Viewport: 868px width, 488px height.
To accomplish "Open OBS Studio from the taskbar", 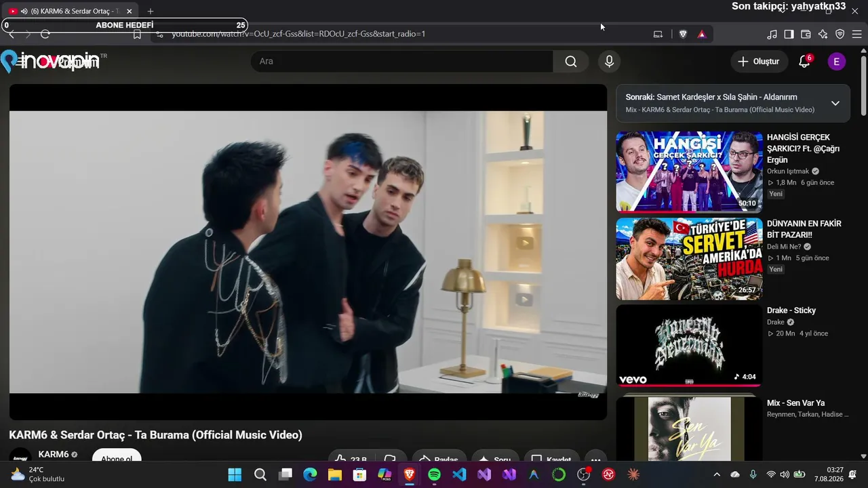I will click(x=584, y=474).
